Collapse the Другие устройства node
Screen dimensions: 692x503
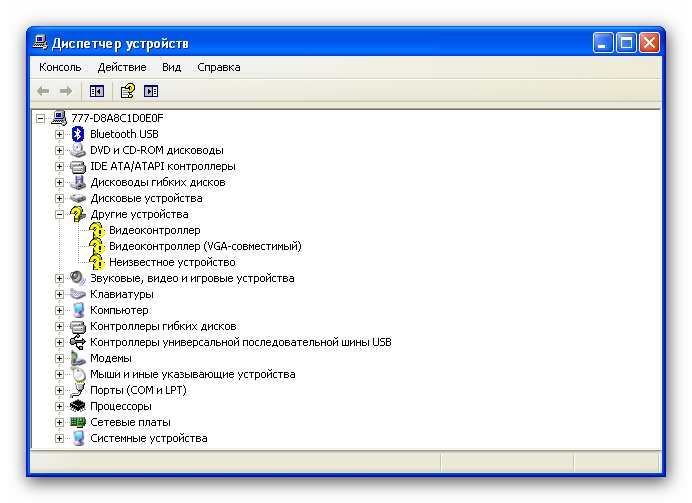pos(59,214)
